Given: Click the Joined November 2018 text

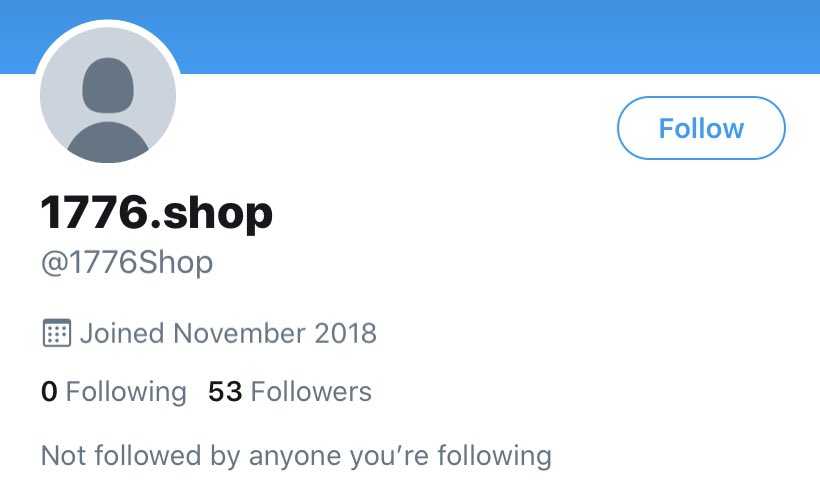Looking at the screenshot, I should 228,333.
